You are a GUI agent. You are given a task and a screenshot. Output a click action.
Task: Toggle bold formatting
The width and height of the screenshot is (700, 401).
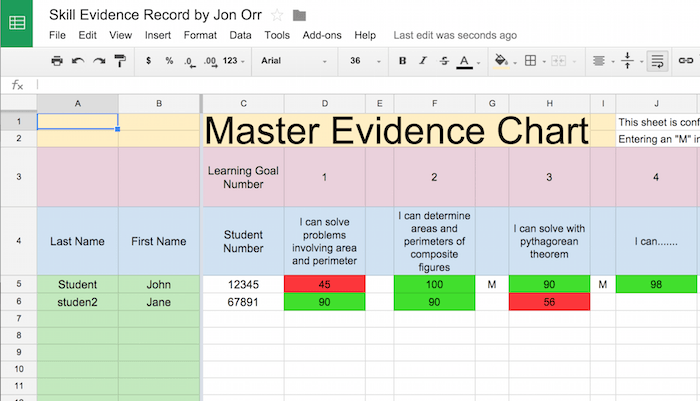(403, 61)
